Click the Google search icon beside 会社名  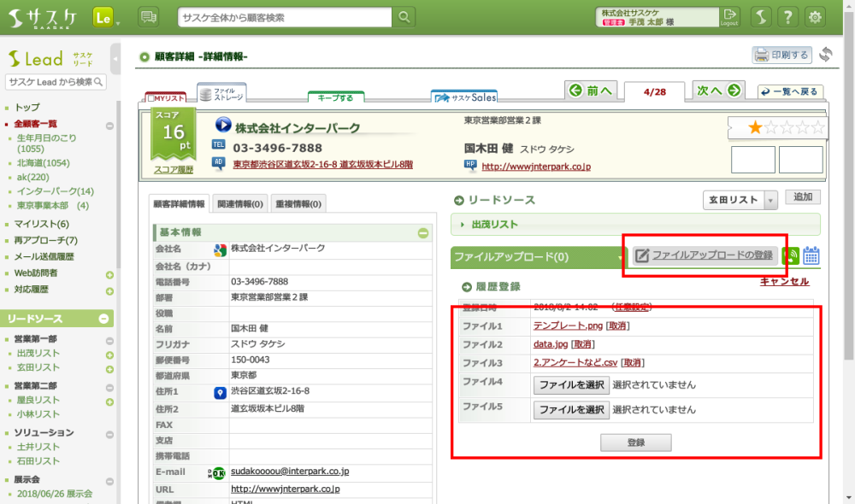[220, 249]
